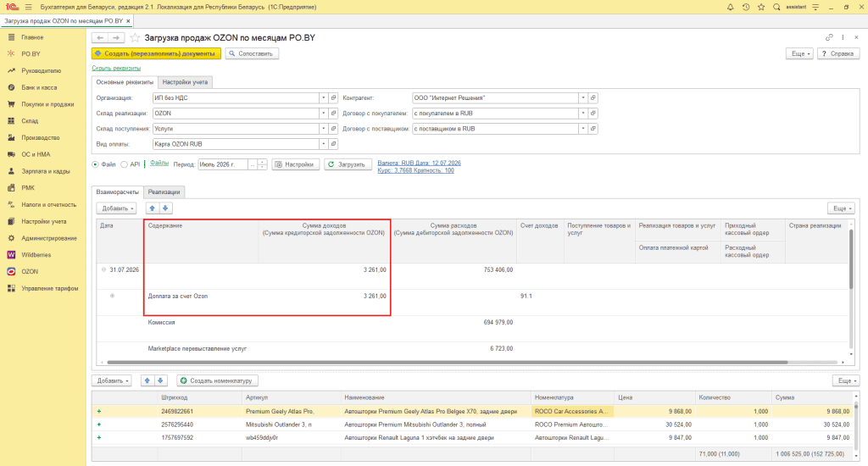Image resolution: width=868 pixels, height=466 pixels.
Task: Move goods row up in lower table
Action: [147, 380]
